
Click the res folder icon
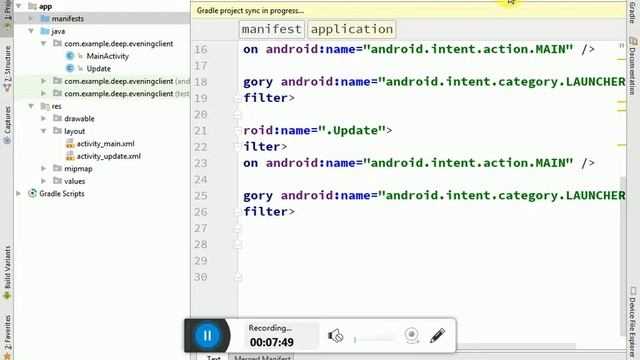coord(45,106)
